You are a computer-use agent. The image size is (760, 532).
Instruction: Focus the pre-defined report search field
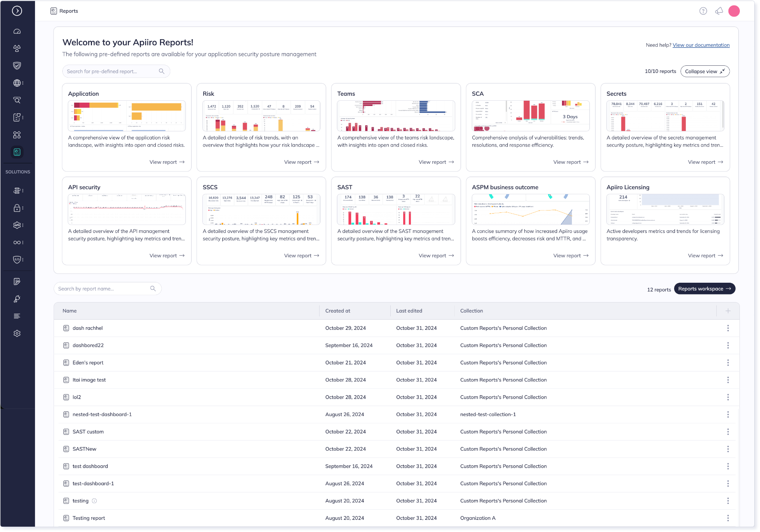[x=116, y=71]
